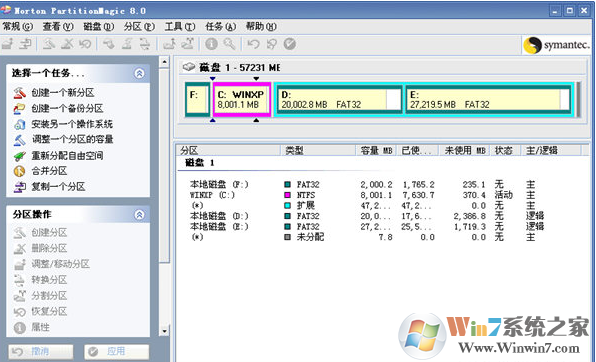The width and height of the screenshot is (596, 362).
Task: Select the C: WINXP partition block
Action: coord(242,99)
